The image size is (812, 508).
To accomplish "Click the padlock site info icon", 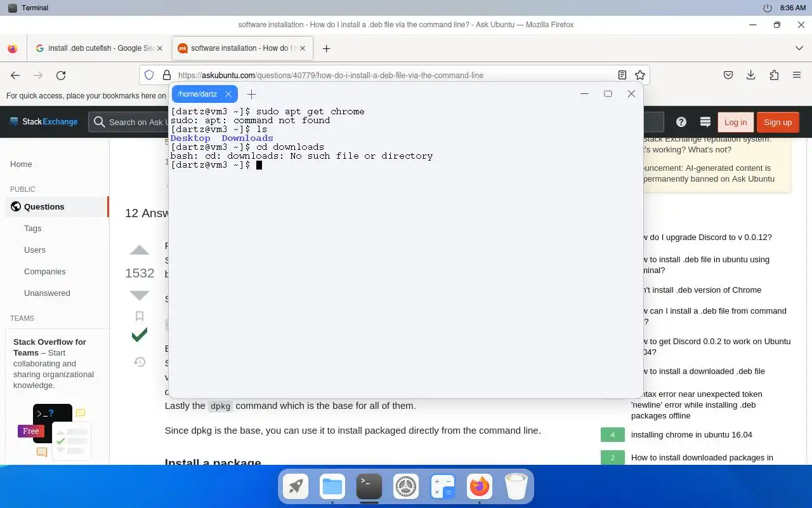I will coord(166,75).
